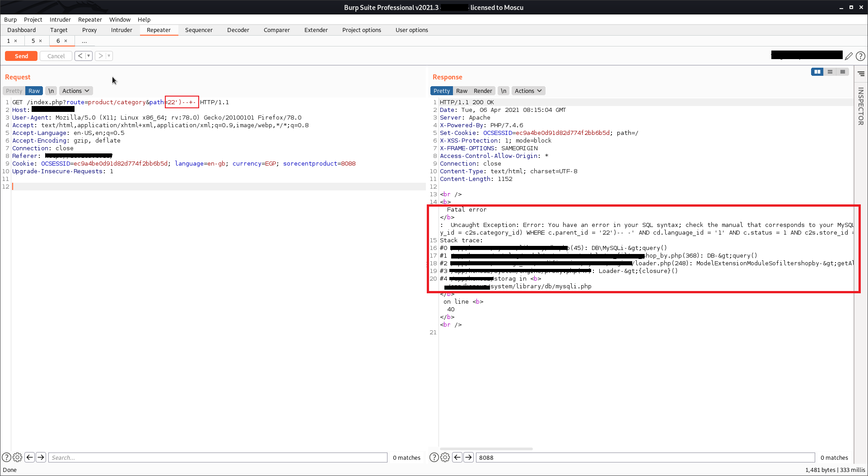Expand the Response Actions dropdown
Image resolution: width=868 pixels, height=476 pixels.
[x=528, y=91]
